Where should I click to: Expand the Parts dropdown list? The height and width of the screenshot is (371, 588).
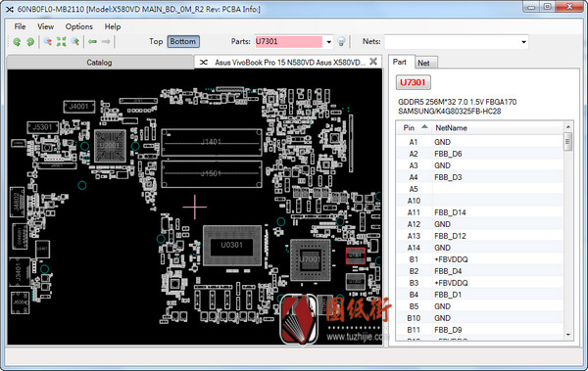328,41
